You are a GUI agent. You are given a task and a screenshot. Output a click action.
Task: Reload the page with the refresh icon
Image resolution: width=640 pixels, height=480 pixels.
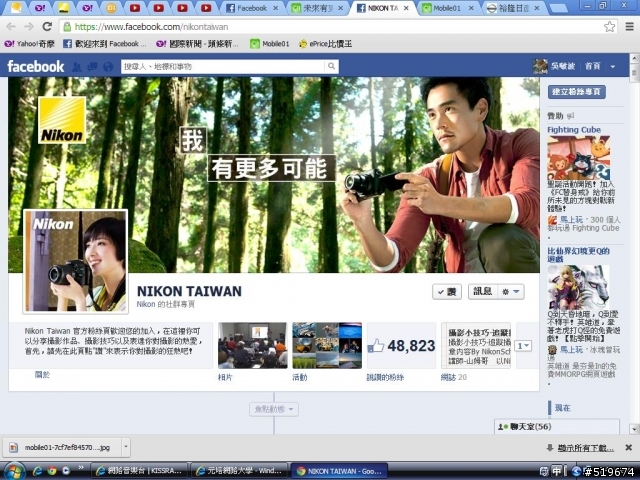pos(47,27)
